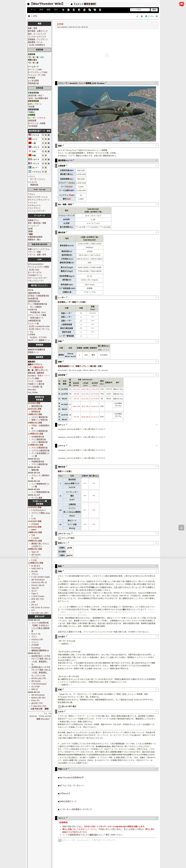Click the 検索 search button
The height and width of the screenshot is (868, 186).
pyautogui.click(x=154, y=10)
